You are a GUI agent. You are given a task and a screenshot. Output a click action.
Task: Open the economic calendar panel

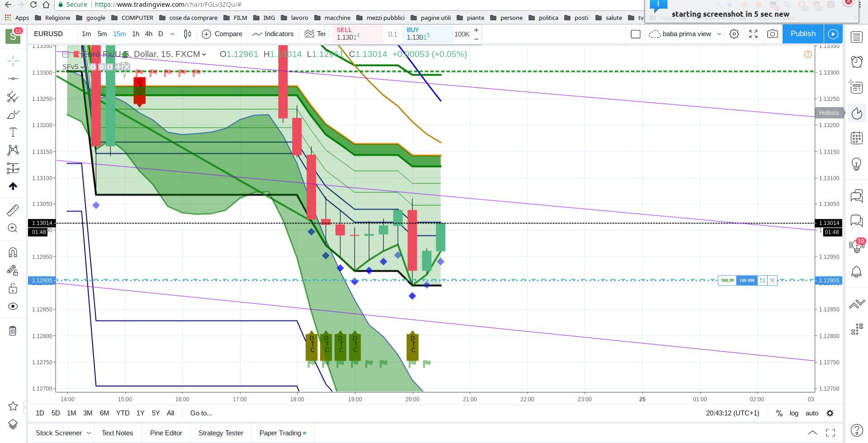857,138
